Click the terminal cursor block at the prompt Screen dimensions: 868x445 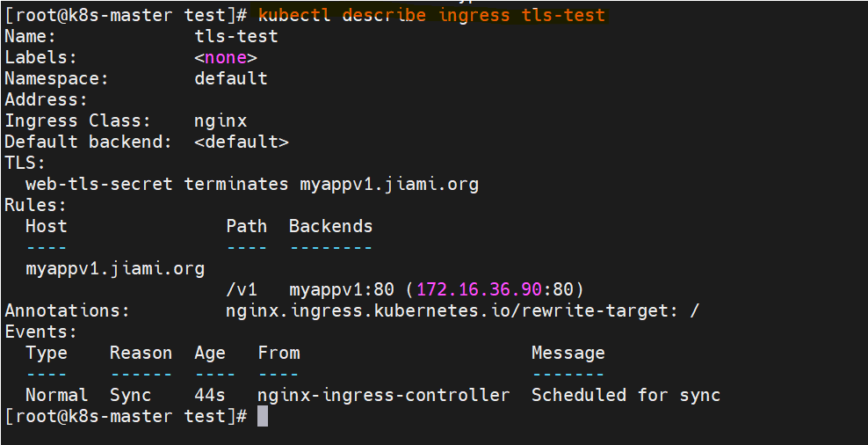(x=263, y=416)
